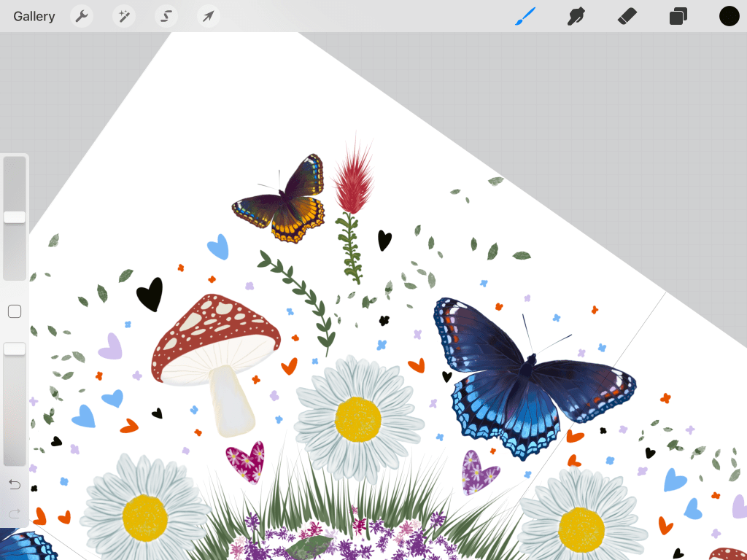
Task: Click the brush size slider handle
Action: 15,217
